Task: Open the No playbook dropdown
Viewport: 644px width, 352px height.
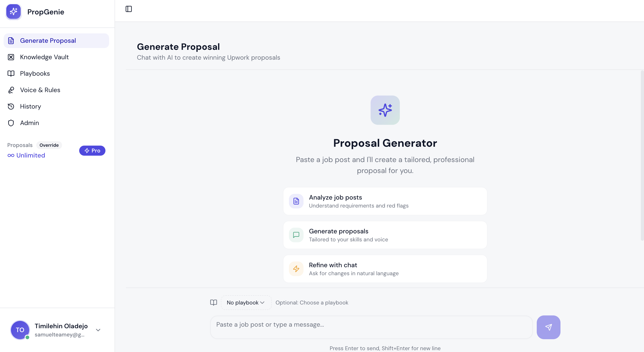Action: (246, 302)
